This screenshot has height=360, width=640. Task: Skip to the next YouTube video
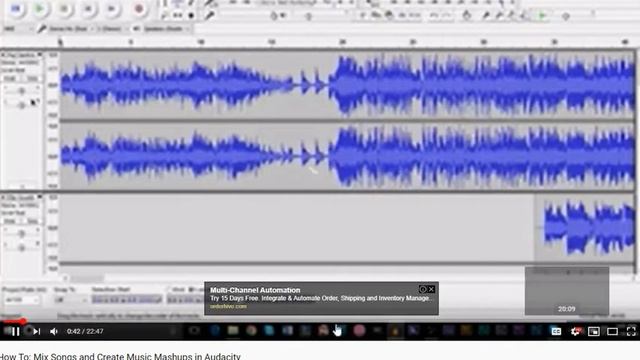click(x=36, y=331)
